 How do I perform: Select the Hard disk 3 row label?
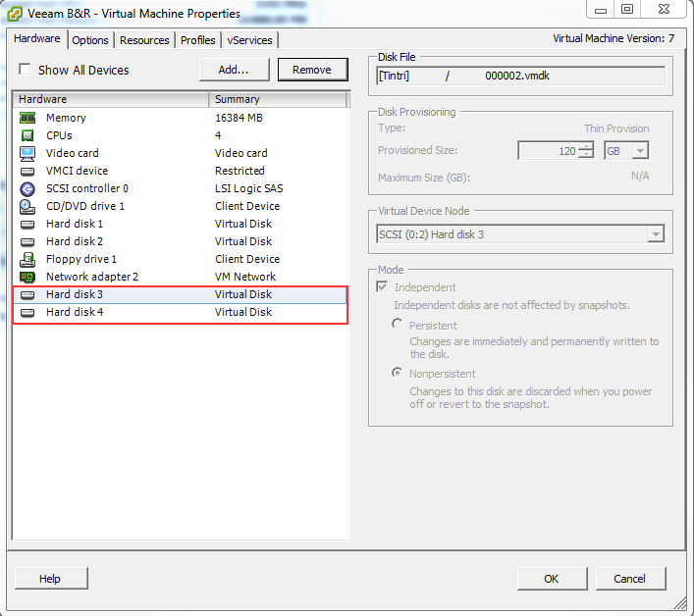click(75, 294)
